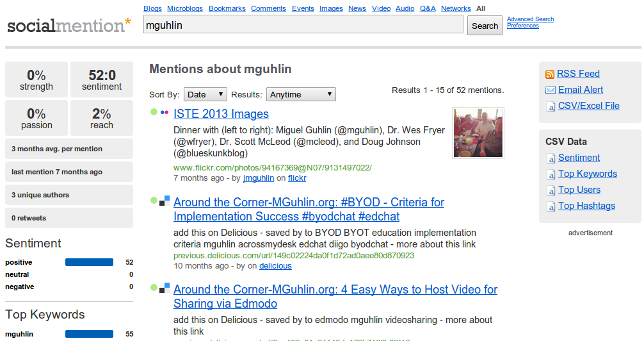Screen dimensions: 644x341
Task: Download the CSV/Excel File link
Action: coord(588,106)
